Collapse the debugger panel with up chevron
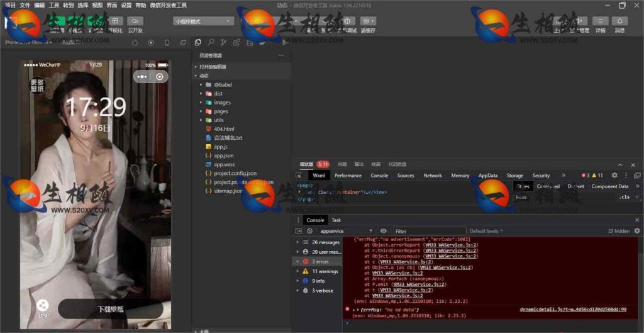 (x=620, y=164)
